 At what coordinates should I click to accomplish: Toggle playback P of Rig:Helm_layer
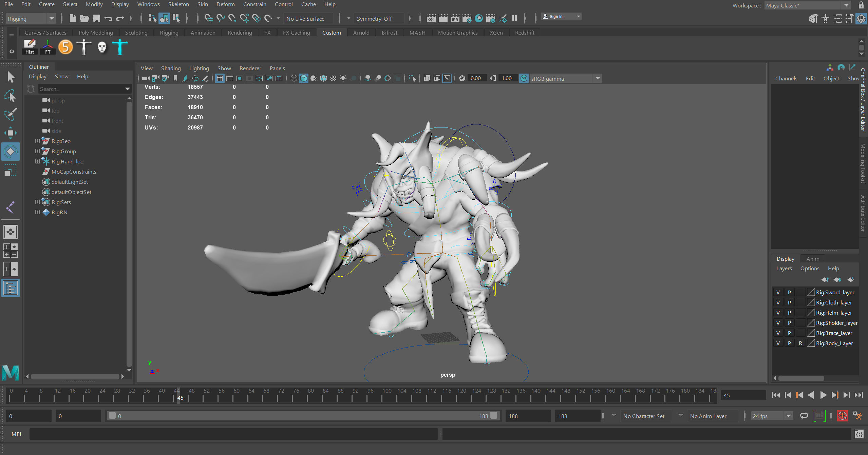point(789,313)
